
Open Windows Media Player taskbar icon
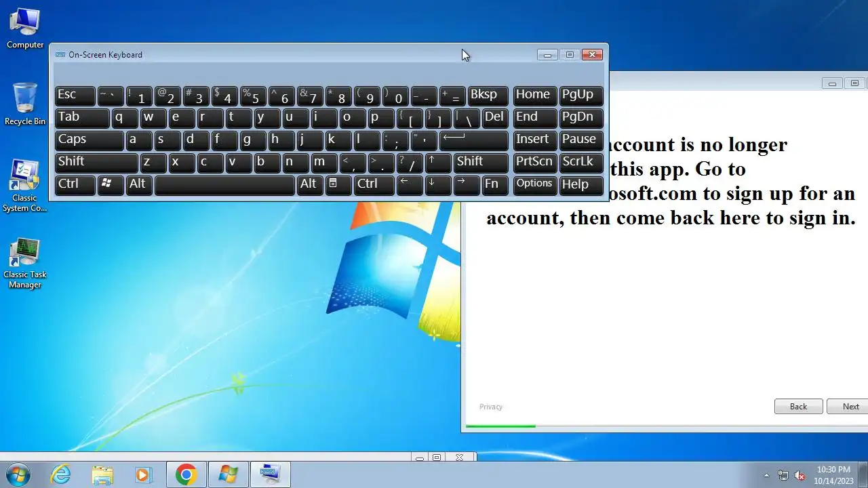pyautogui.click(x=143, y=474)
